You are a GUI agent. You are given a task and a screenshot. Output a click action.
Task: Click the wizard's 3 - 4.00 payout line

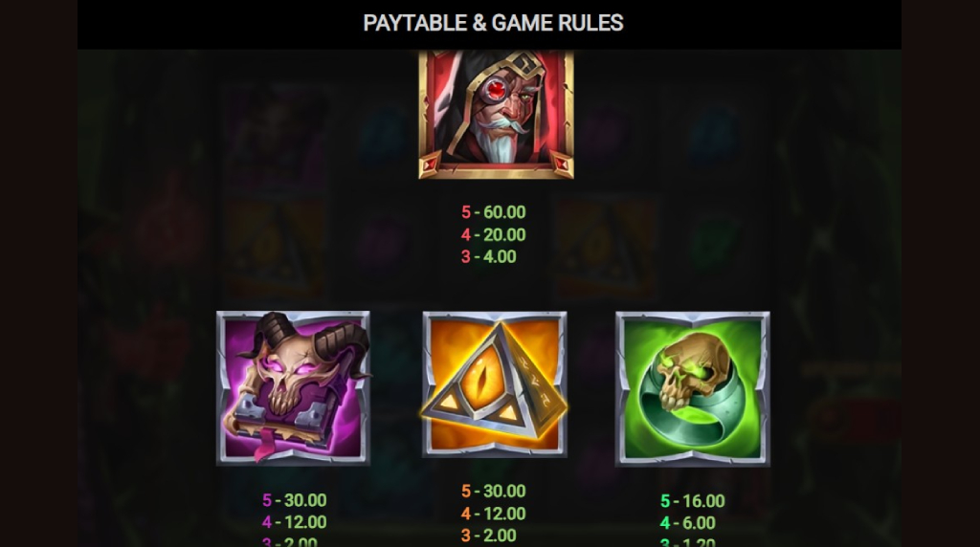(489, 256)
